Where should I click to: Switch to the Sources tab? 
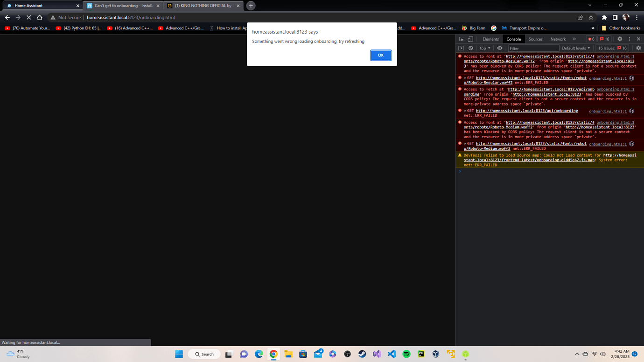535,39
